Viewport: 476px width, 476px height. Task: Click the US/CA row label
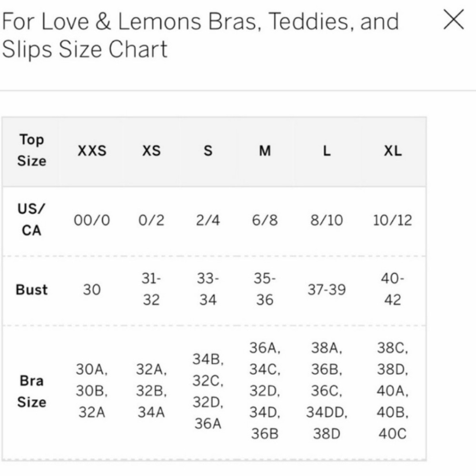click(x=31, y=220)
